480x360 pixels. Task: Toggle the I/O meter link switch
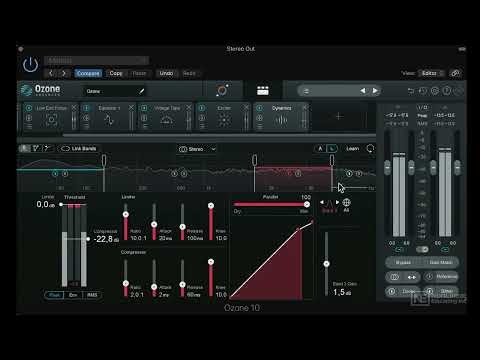422,249
